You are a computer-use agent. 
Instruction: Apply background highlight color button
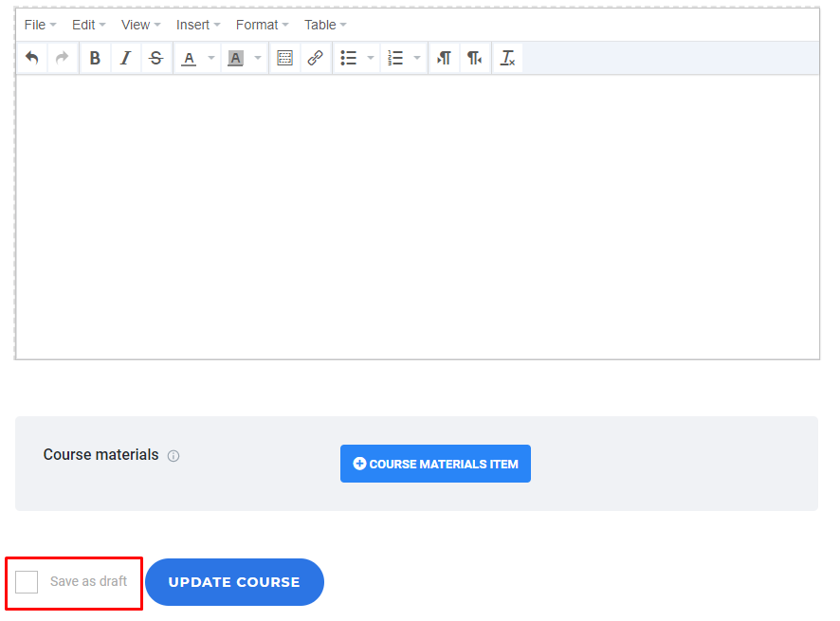(x=236, y=58)
